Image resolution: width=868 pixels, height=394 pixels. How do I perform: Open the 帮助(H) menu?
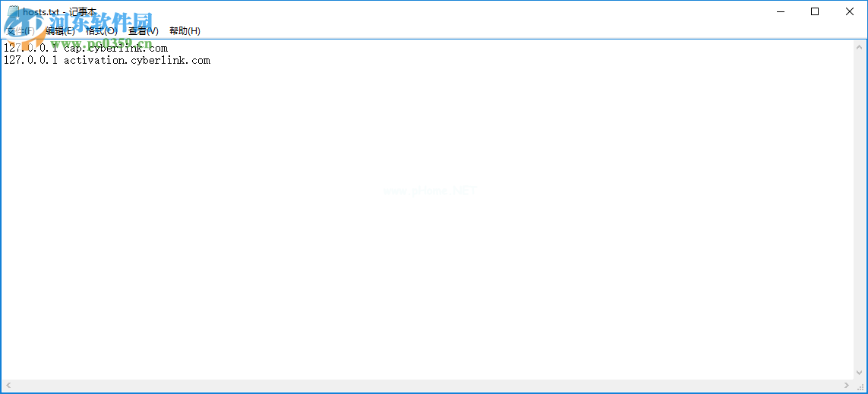coord(185,31)
